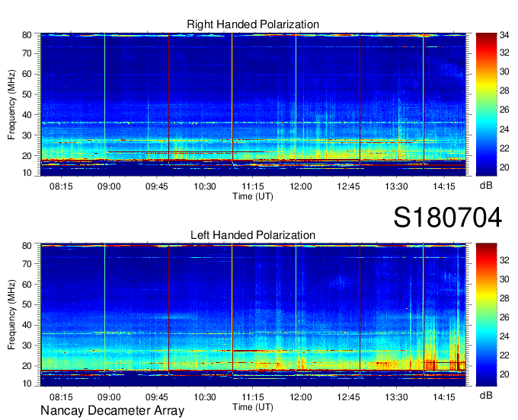Click the Right Handed Polarization title
This screenshot has height=420, width=518.
click(253, 24)
